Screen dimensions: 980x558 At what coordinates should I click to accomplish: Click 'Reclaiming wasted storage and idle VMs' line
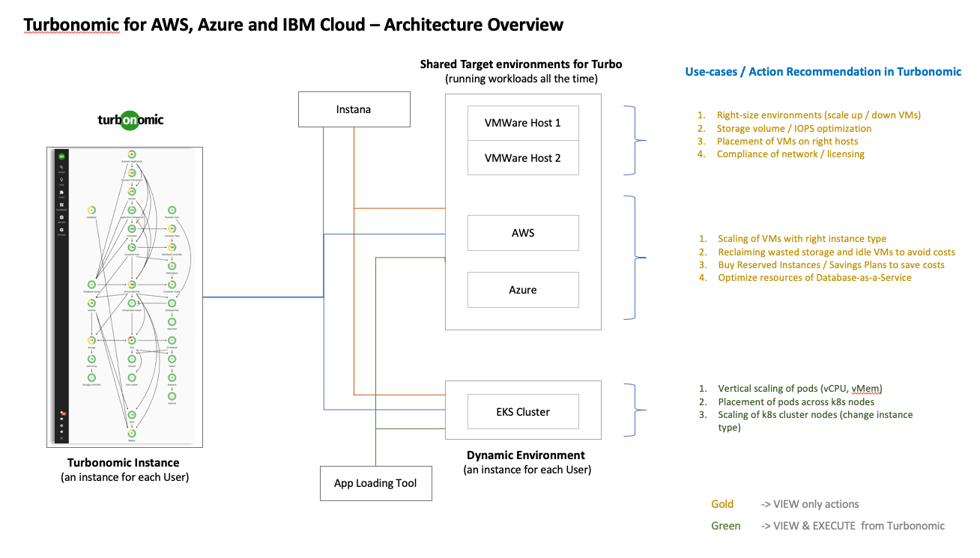(x=837, y=252)
